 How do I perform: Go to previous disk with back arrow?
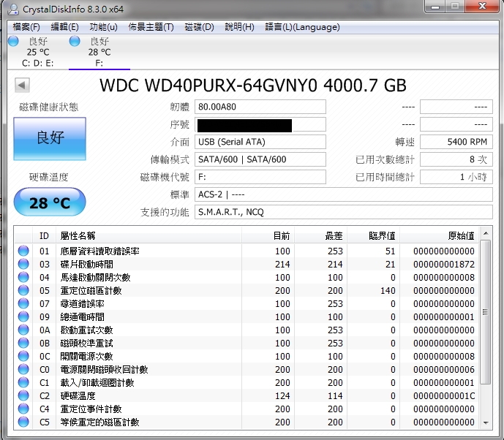[22, 86]
